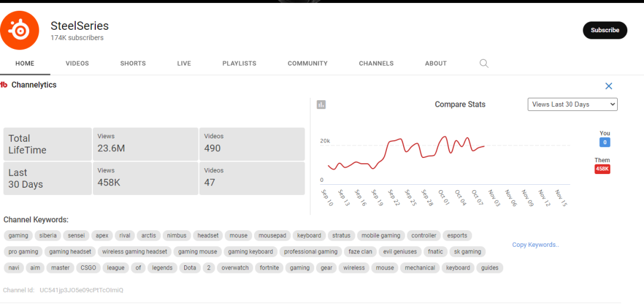
Task: Click the Compare Stats heading
Action: tap(460, 104)
